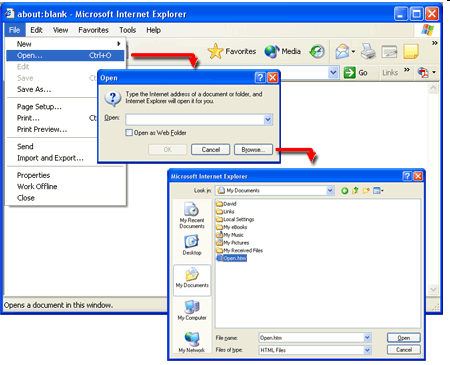Screen dimensions: 450x365
Task: Open the Help menu
Action: click(x=153, y=30)
